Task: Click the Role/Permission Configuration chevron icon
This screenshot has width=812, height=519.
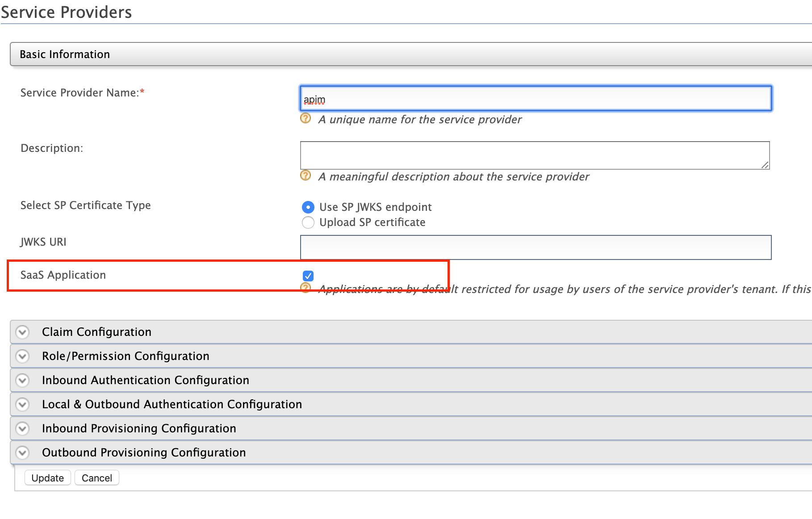Action: [x=22, y=356]
